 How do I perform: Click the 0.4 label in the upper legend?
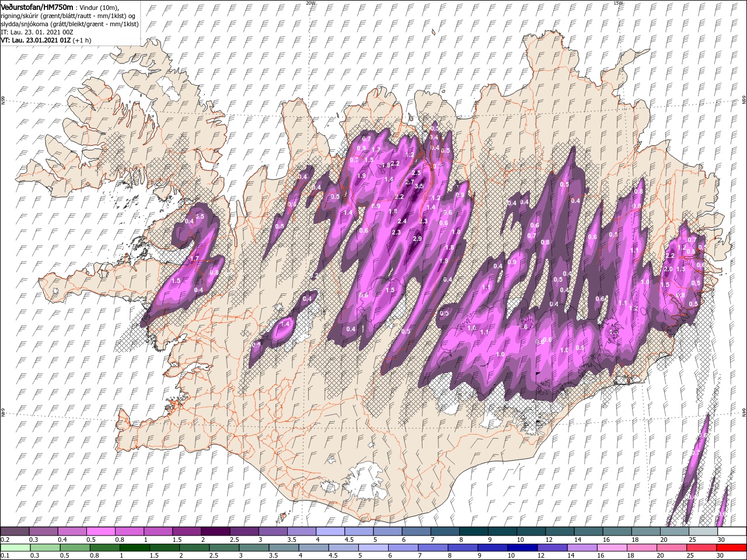pos(62,540)
